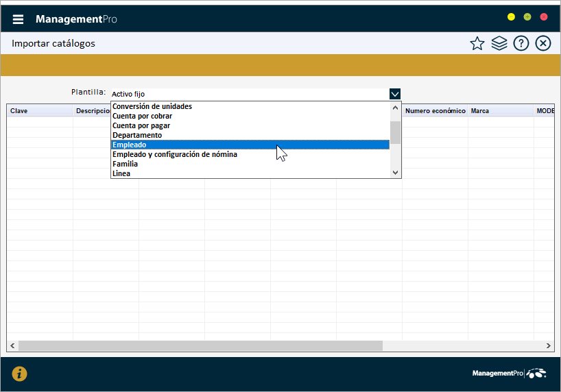
Task: Select the highlighted Empleado option
Action: 250,145
